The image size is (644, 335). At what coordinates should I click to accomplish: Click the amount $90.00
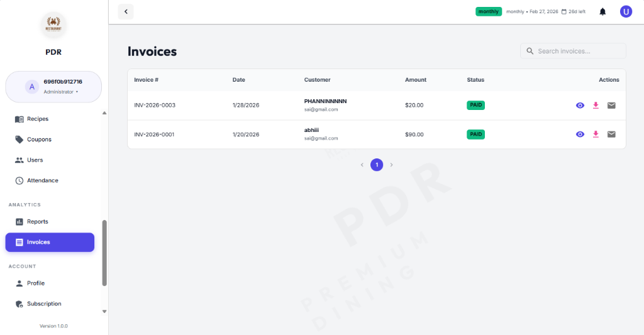click(x=414, y=135)
